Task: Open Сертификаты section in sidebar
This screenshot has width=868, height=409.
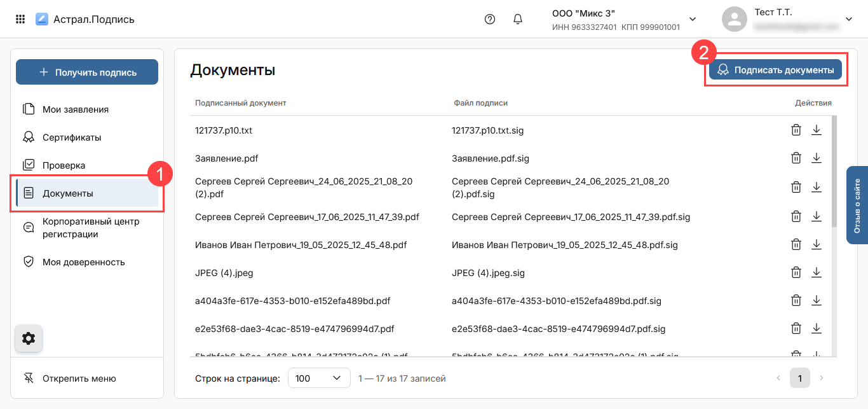Action: pos(71,137)
